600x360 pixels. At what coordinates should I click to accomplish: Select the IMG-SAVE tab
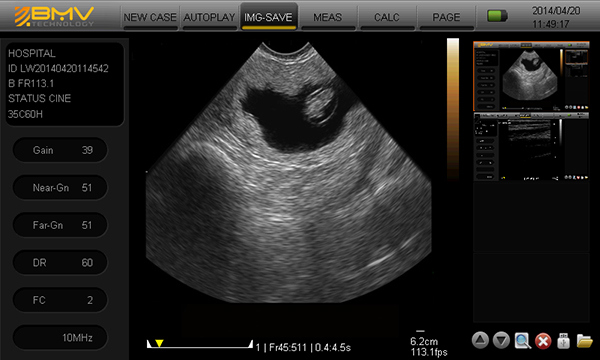268,17
